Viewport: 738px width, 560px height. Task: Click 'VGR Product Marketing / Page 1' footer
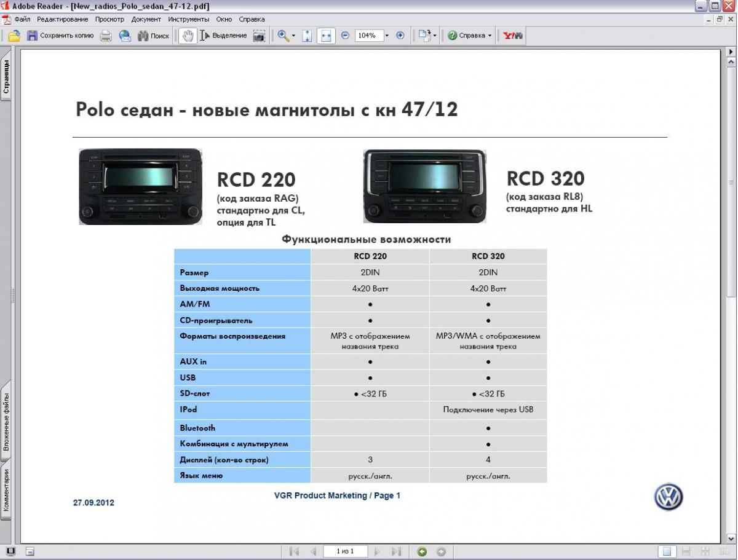337,495
